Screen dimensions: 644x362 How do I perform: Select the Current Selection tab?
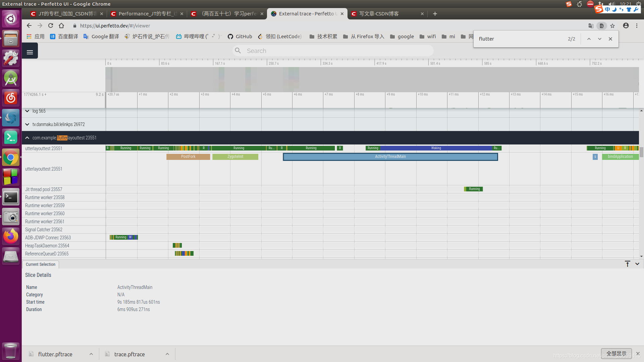pyautogui.click(x=41, y=264)
